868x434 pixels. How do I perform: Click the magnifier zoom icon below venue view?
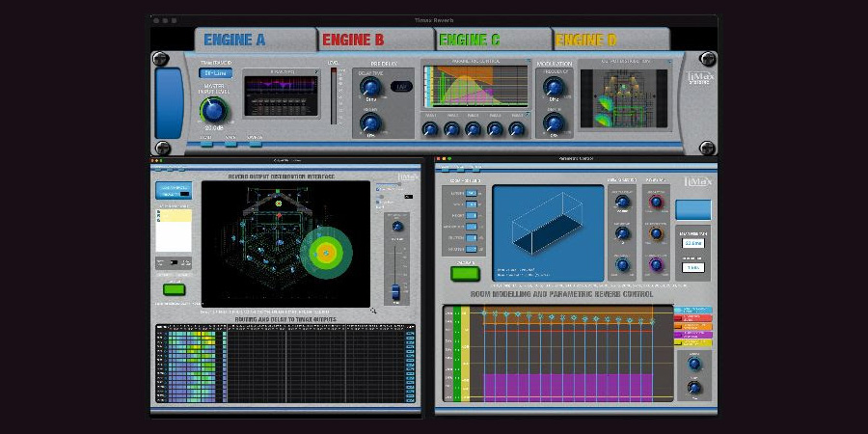[x=373, y=312]
